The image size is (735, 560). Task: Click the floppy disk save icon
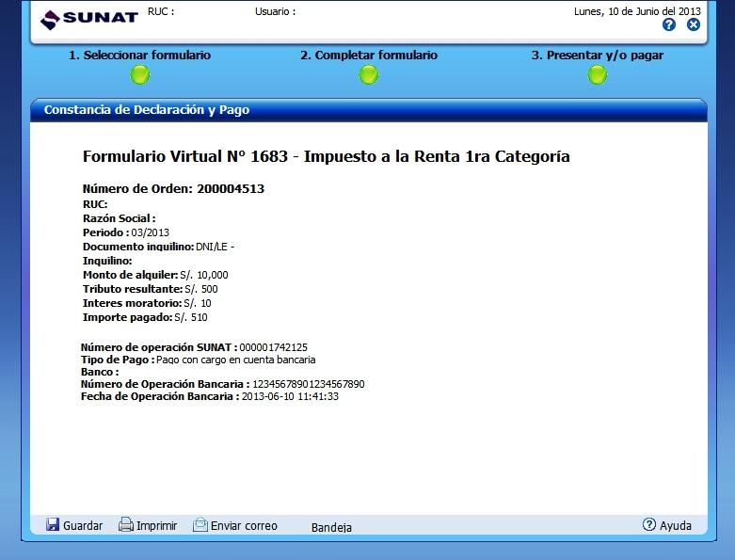point(53,524)
